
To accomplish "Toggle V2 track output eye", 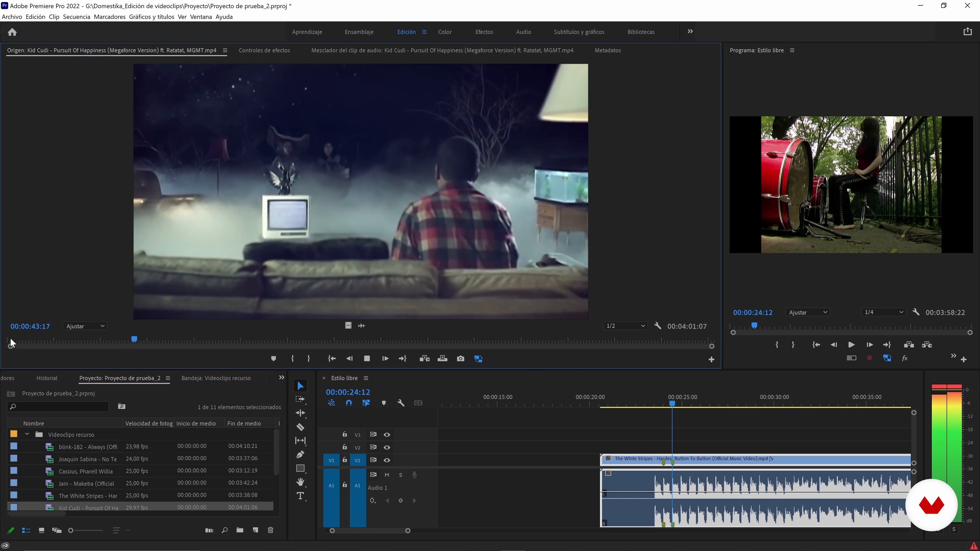I will click(x=387, y=448).
